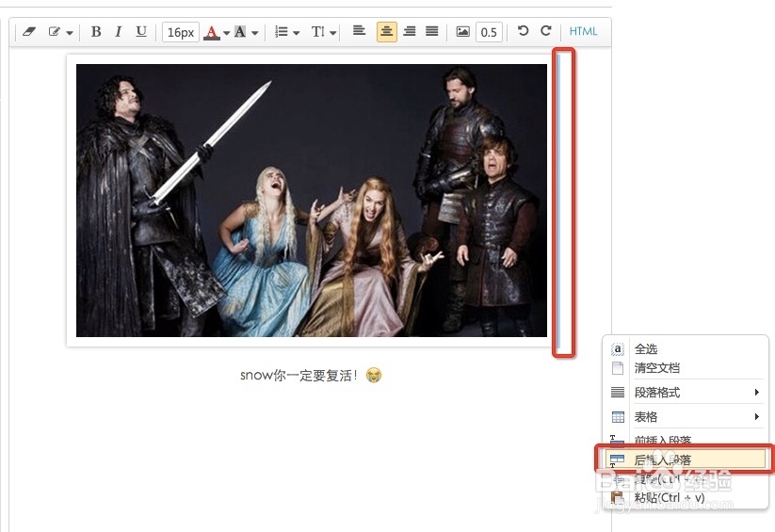Align text to the left
Image resolution: width=775 pixels, height=532 pixels.
[x=360, y=31]
